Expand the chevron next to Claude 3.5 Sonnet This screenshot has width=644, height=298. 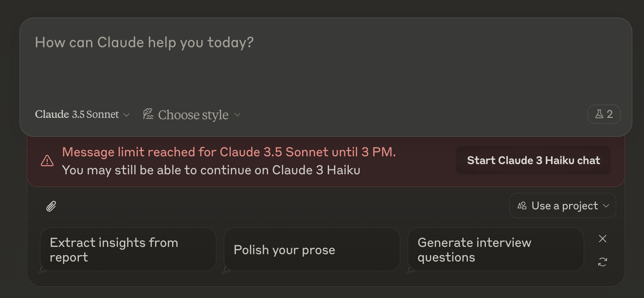click(x=126, y=115)
